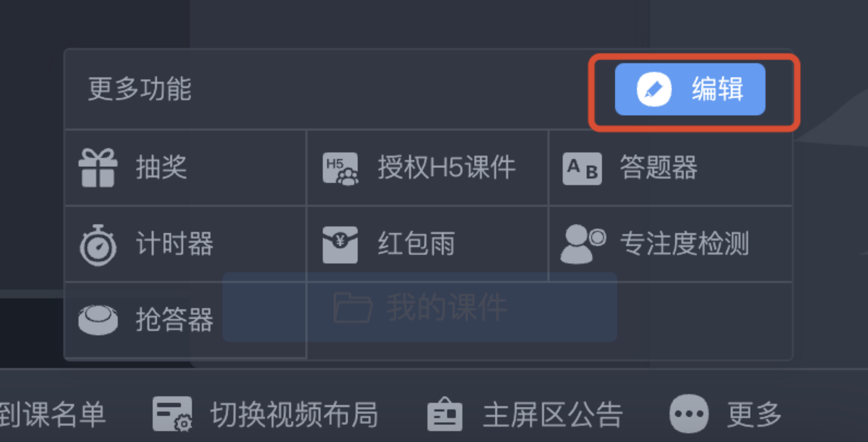Click the AB answer tool icon
This screenshot has width=868, height=442.
point(582,168)
